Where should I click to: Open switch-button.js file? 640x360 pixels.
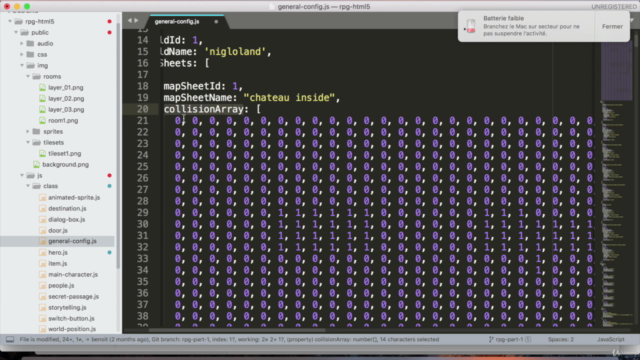71,318
